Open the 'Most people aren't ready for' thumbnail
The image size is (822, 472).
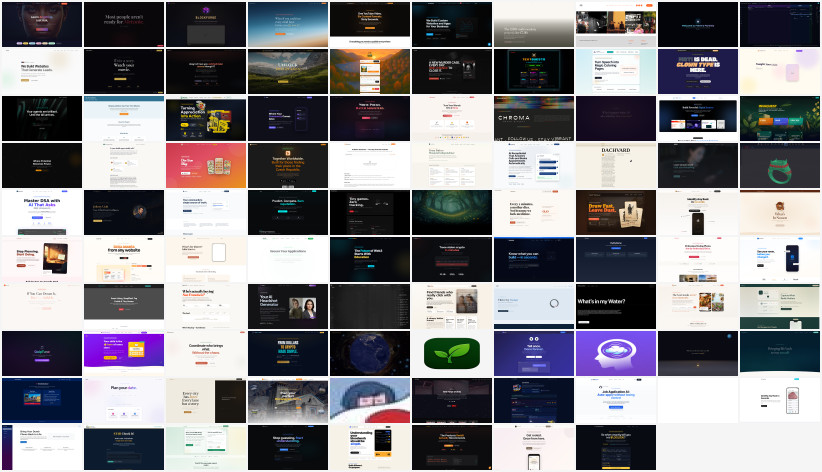[124, 25]
